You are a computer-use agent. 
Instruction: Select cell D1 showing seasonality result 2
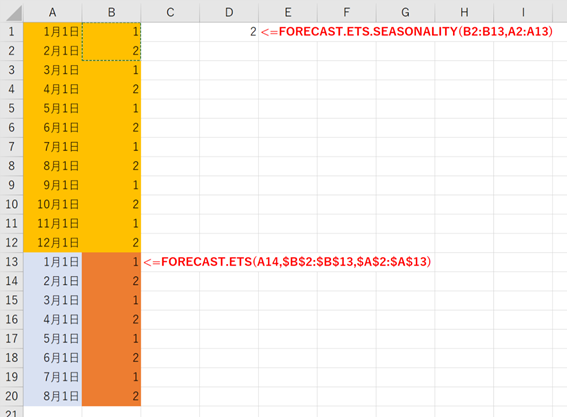(229, 32)
